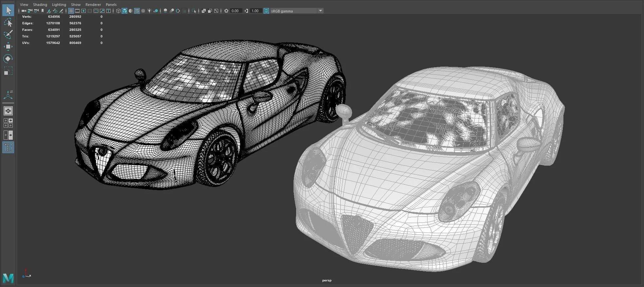This screenshot has height=287, width=644.
Task: Toggle the color management ON button
Action: tap(266, 11)
